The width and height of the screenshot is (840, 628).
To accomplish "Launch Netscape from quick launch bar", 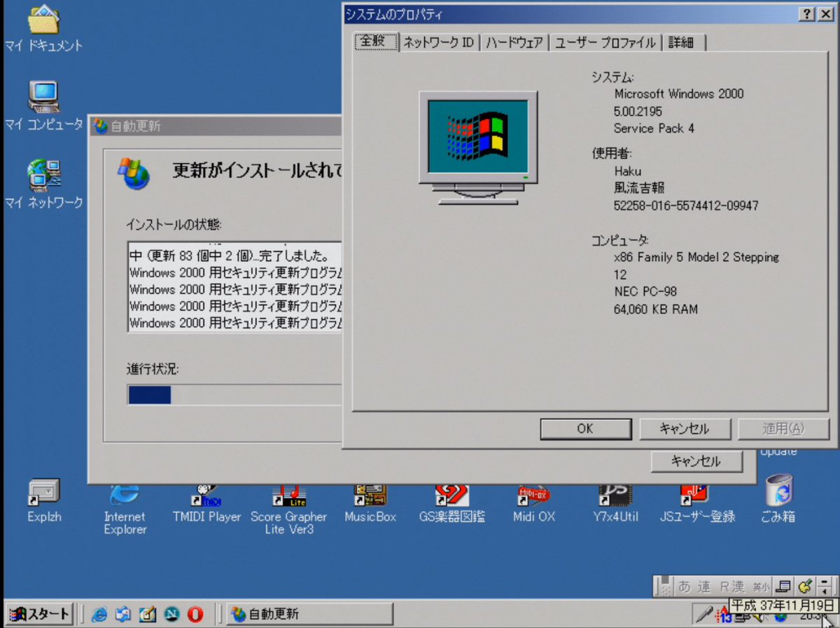I will coord(171,614).
